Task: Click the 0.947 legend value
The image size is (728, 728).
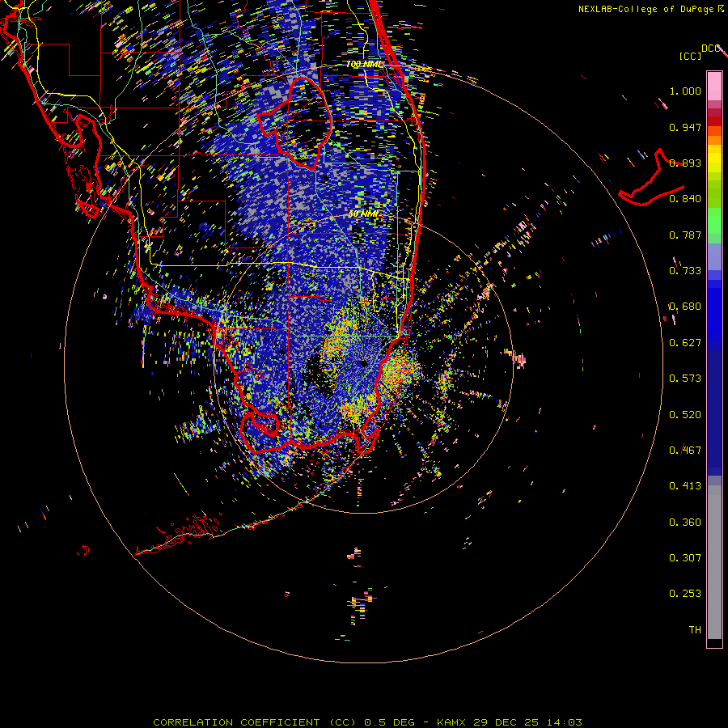Action: pyautogui.click(x=685, y=127)
